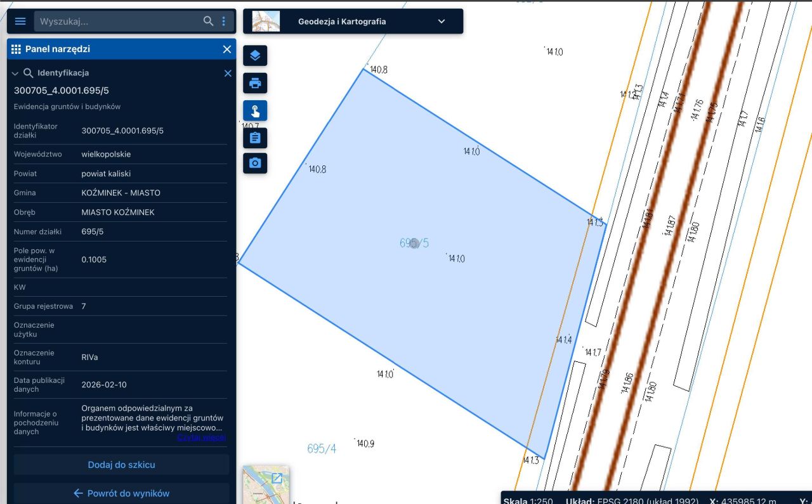The image size is (812, 504).
Task: Click the area value 0.1005
Action: pyautogui.click(x=94, y=259)
